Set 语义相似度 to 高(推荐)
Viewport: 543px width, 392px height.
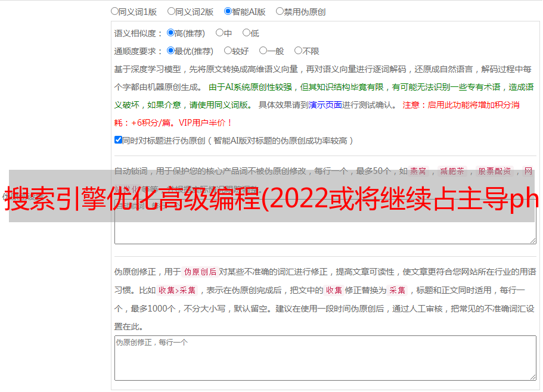pyautogui.click(x=170, y=33)
